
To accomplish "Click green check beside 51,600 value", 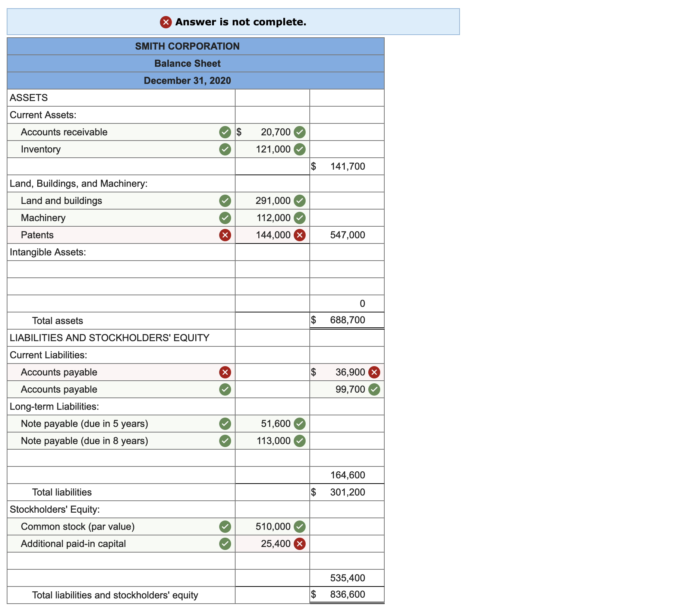I will click(300, 424).
